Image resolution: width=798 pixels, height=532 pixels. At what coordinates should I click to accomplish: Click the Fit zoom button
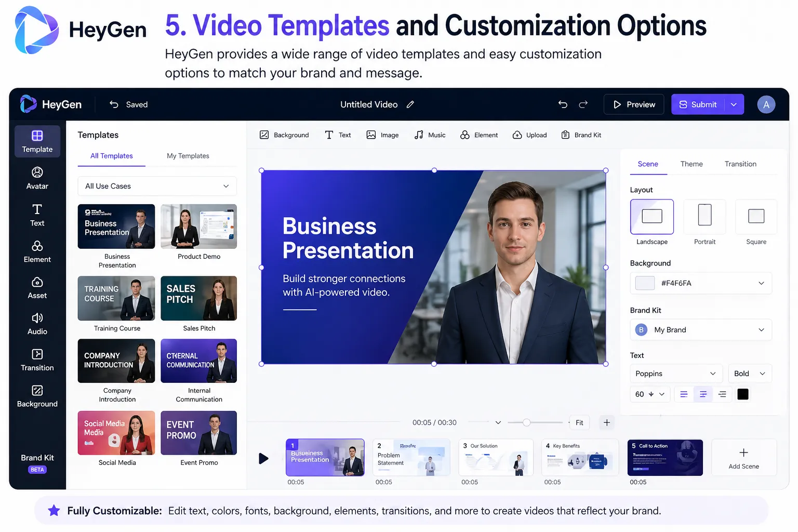[x=579, y=422]
